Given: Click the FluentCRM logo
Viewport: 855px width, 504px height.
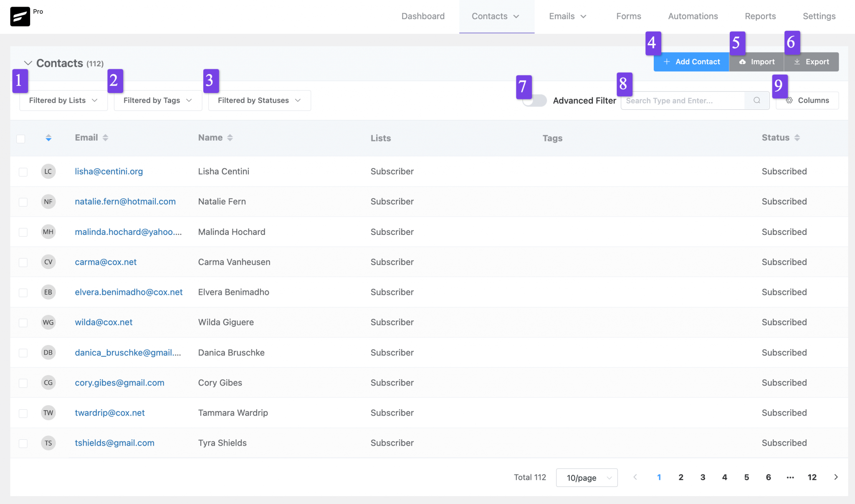Looking at the screenshot, I should [x=20, y=16].
